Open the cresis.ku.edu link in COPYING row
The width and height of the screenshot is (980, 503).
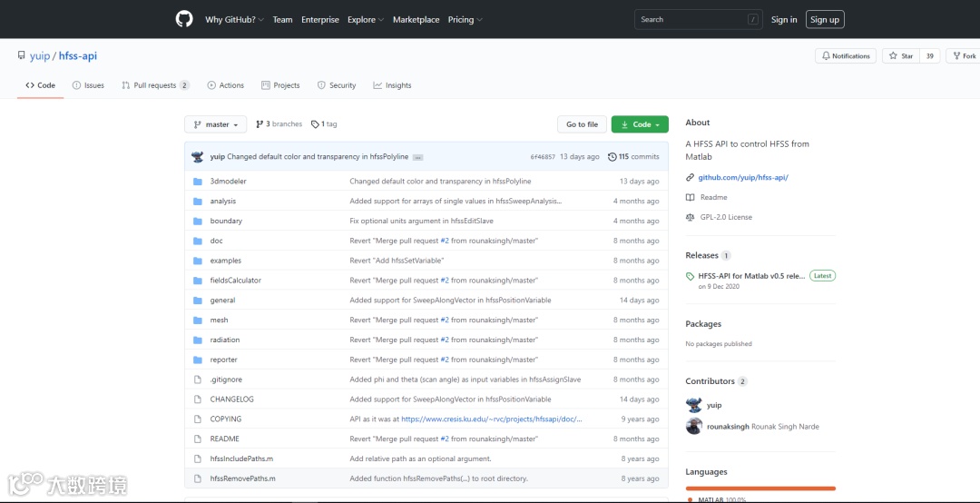coord(491,419)
